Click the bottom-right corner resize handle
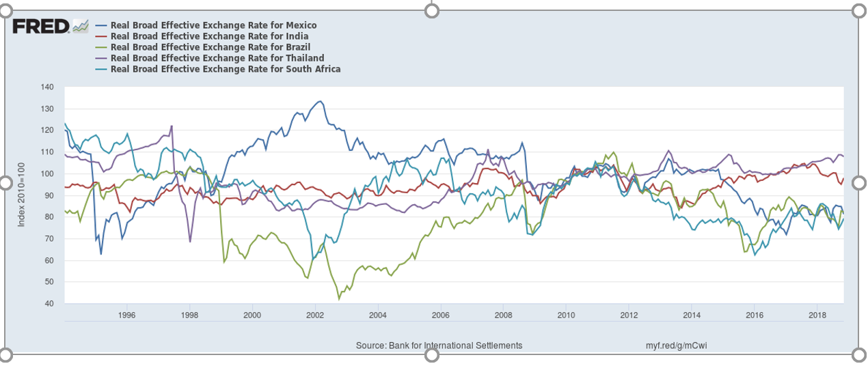This screenshot has height=366, width=868. pyautogui.click(x=860, y=354)
